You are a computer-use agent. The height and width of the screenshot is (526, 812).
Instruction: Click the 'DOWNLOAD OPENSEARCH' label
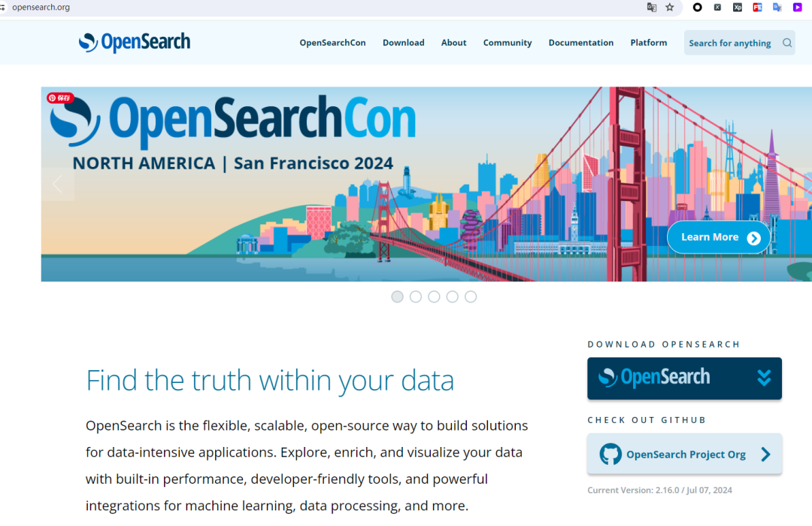664,344
